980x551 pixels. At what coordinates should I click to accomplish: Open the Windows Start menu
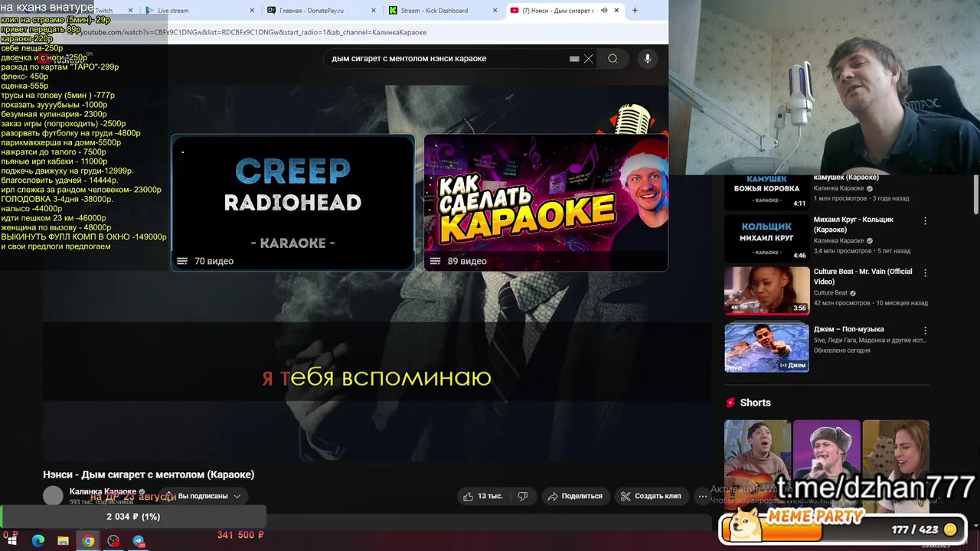coord(13,541)
